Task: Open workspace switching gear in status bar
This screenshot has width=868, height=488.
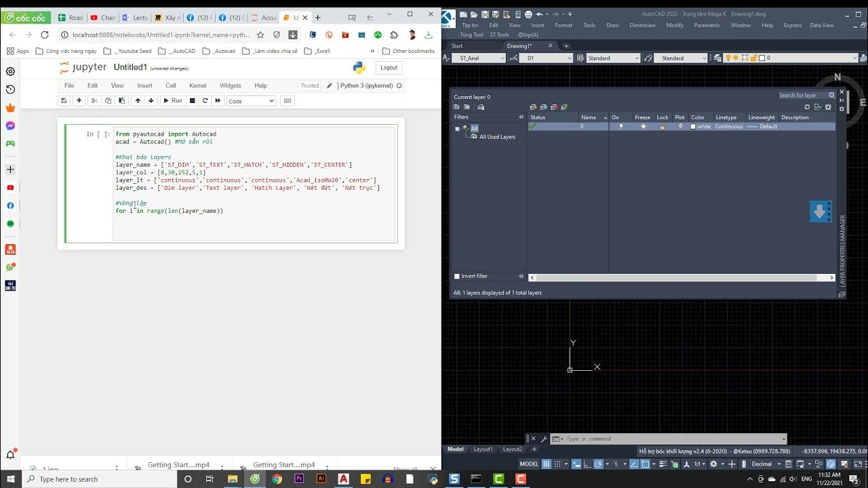Action: tap(713, 464)
